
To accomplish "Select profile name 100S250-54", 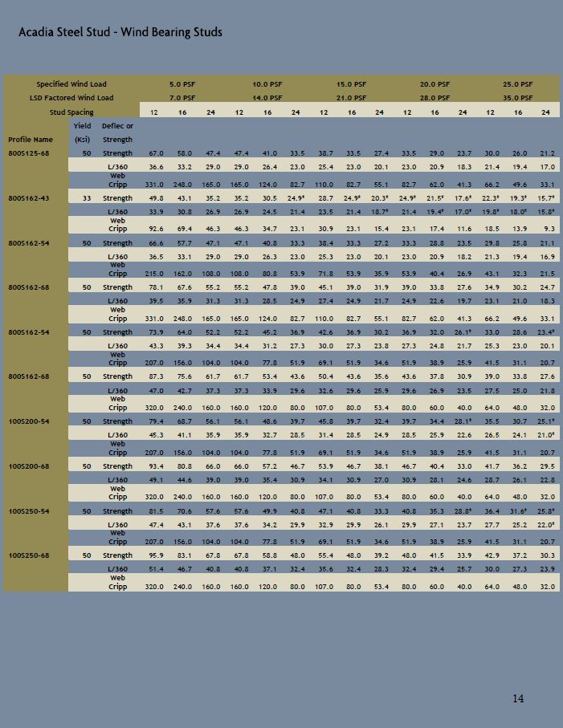I will coord(29,511).
